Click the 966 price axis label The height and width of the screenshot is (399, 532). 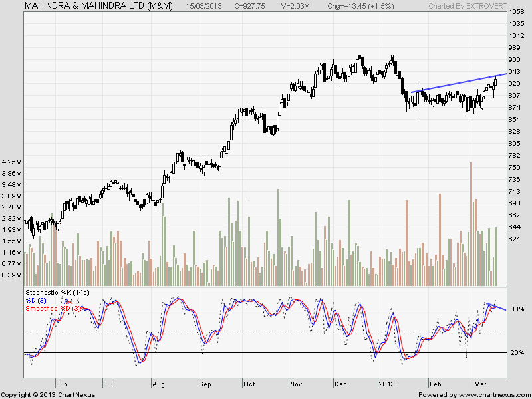[514, 60]
